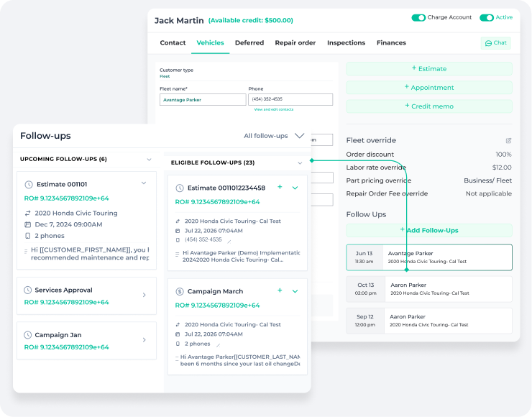532x417 pixels.
Task: Toggle the Charge Account switch
Action: coord(418,18)
